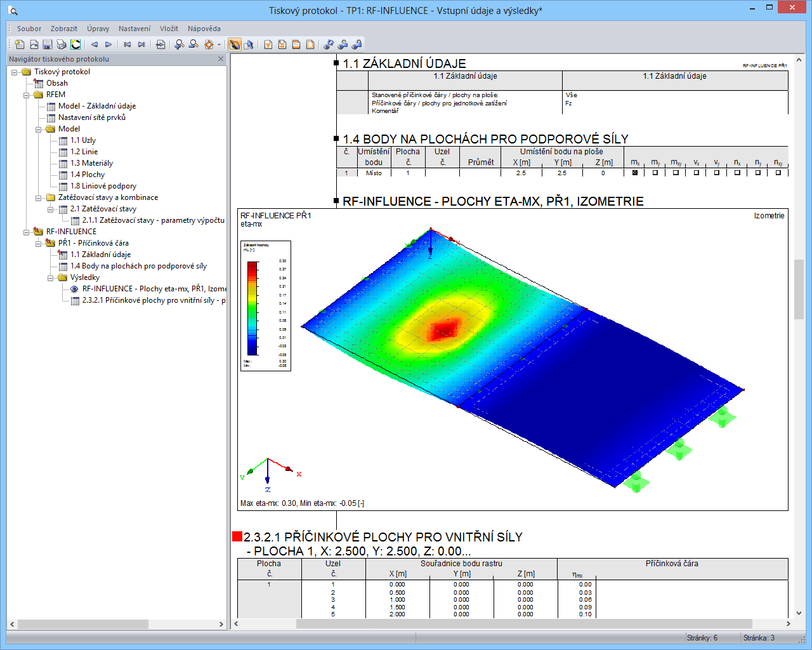Click the fourth orange page icon
812x650 pixels.
(310, 44)
